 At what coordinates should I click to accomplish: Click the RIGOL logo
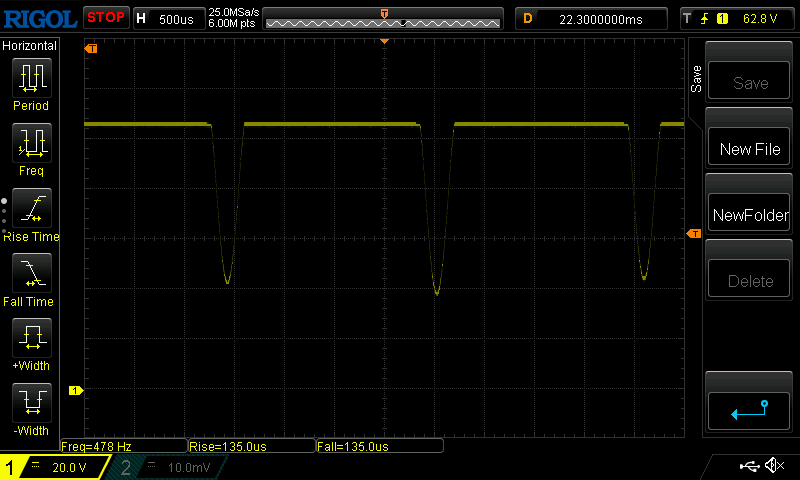click(40, 19)
